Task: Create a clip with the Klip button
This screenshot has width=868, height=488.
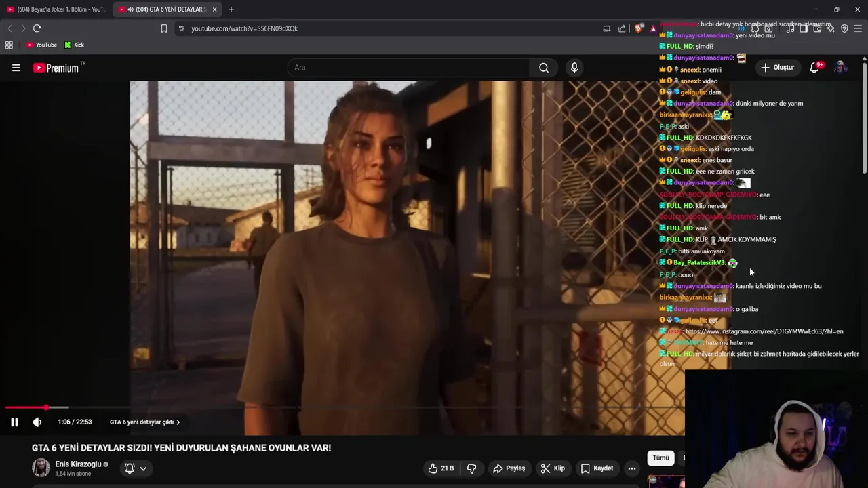Action: (x=553, y=468)
